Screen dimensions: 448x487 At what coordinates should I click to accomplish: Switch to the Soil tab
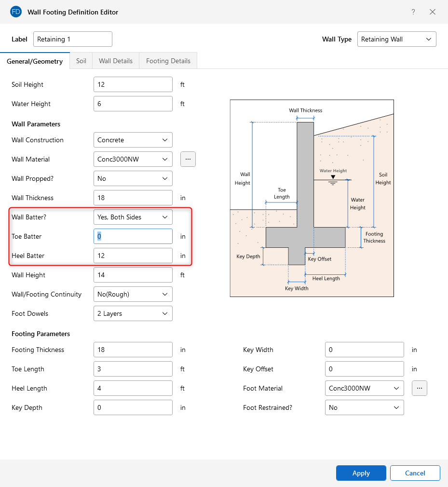pos(81,61)
